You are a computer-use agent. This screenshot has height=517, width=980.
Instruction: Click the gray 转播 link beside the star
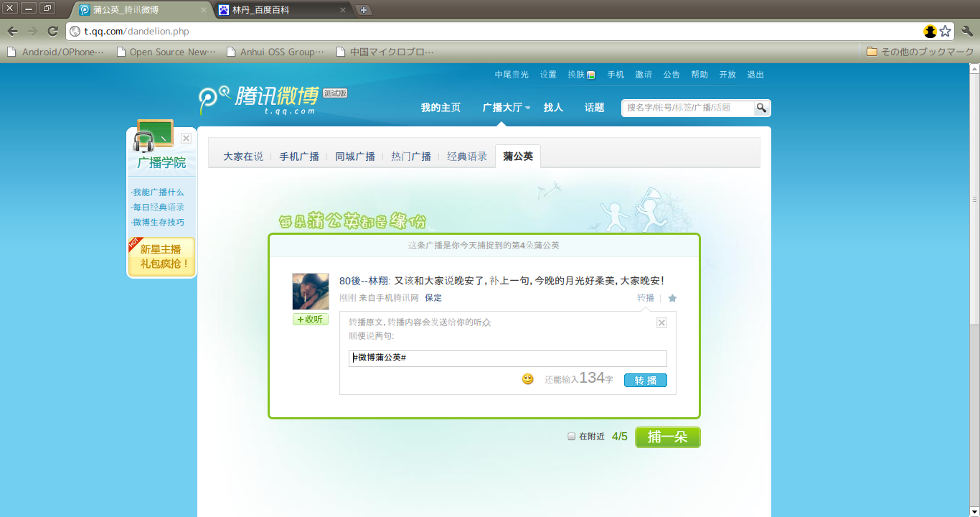[646, 298]
